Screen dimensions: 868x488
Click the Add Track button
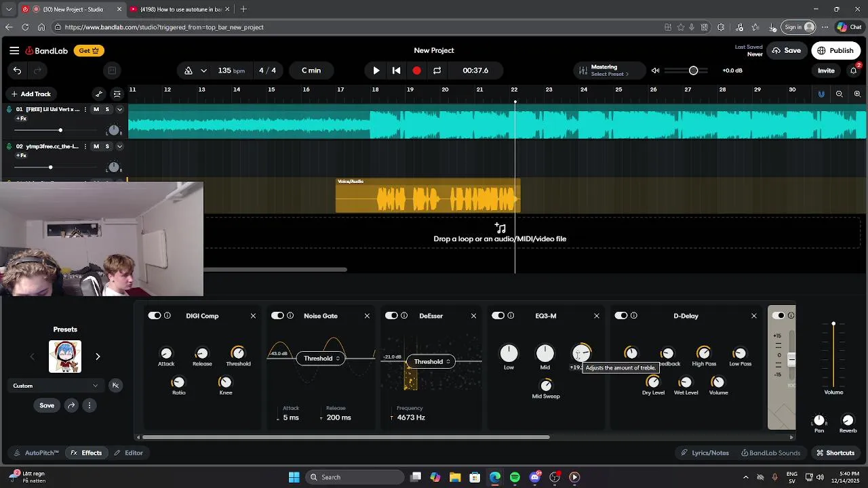point(31,94)
